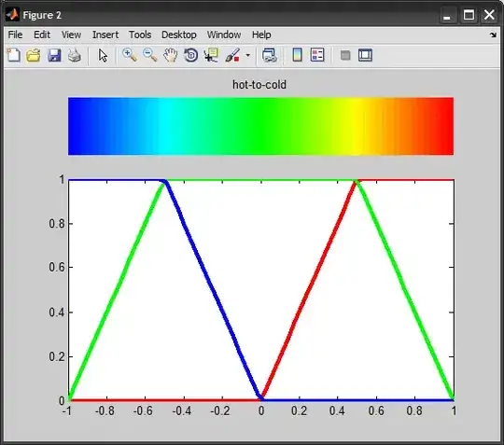Click the Hide Plot Tools icon
The height and width of the screenshot is (445, 504).
[x=345, y=55]
